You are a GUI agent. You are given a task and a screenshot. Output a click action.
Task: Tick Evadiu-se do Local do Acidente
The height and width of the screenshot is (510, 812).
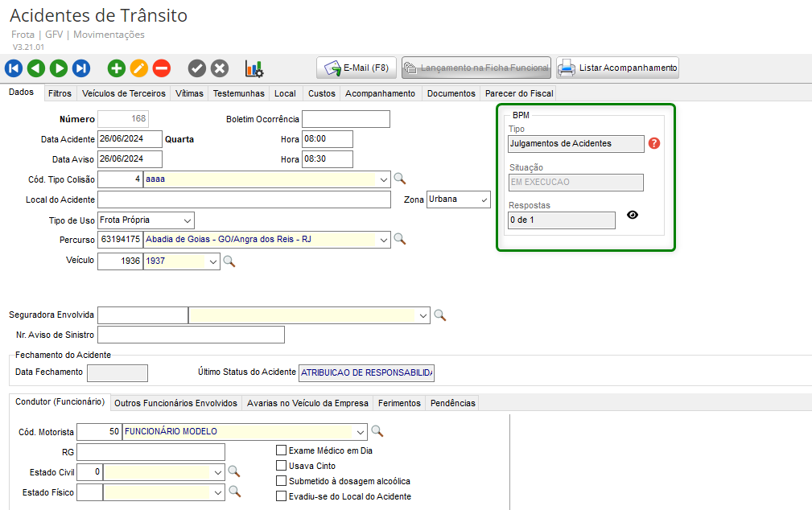tap(282, 496)
